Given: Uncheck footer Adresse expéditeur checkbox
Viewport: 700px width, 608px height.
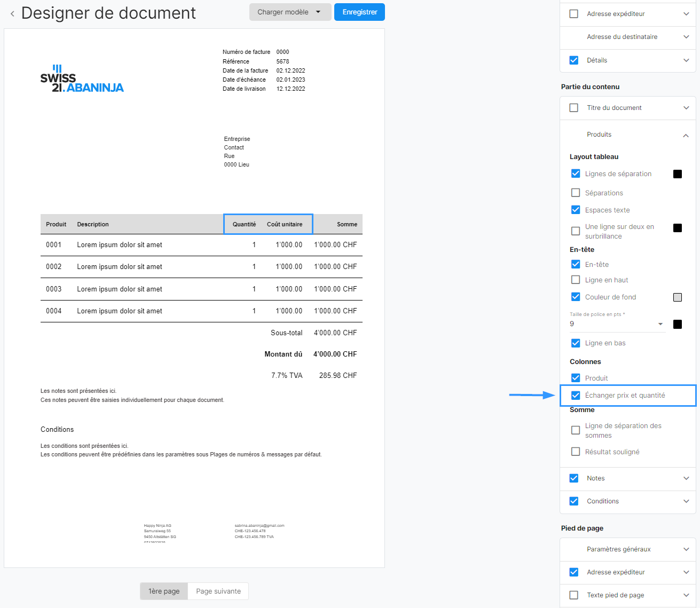Looking at the screenshot, I should 574,572.
